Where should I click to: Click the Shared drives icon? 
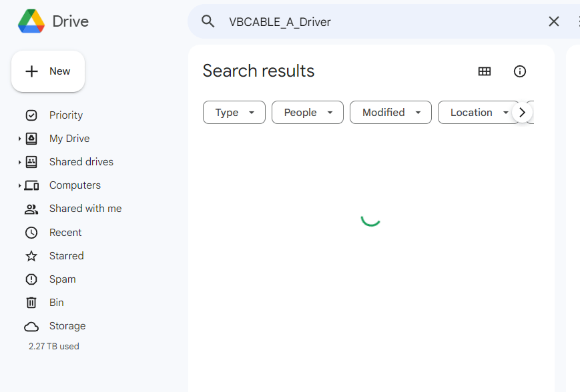31,162
